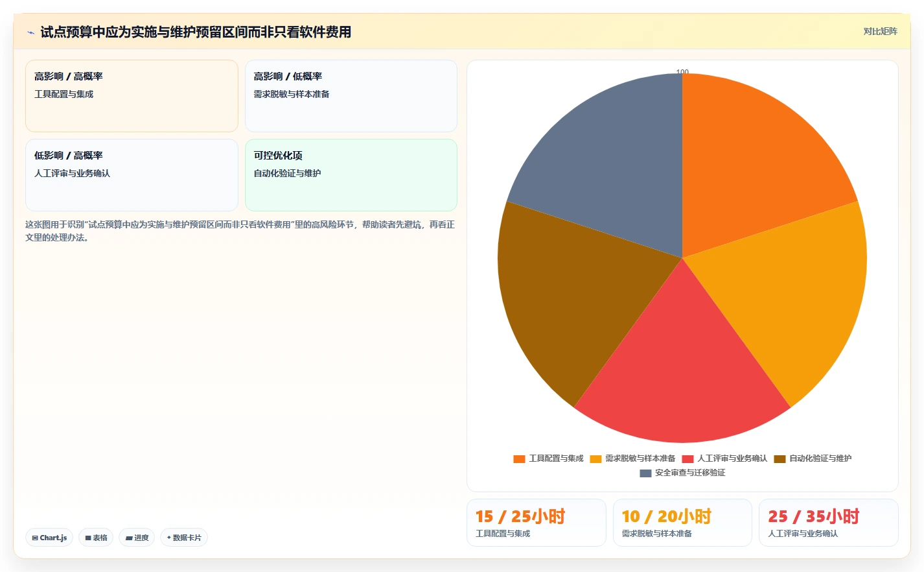Toggle 自动化验证与维护 legend swatch
The height and width of the screenshot is (572, 924).
780,459
